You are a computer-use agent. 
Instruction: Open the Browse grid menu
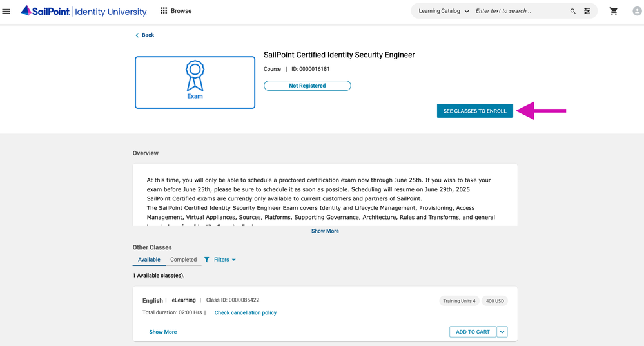coord(175,11)
